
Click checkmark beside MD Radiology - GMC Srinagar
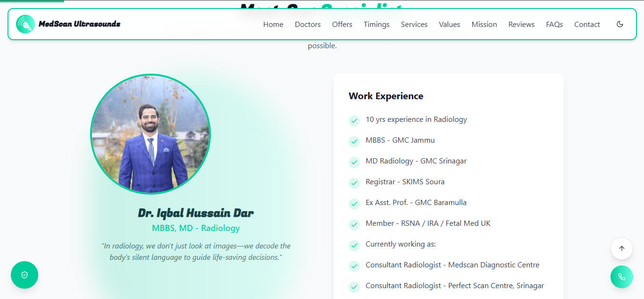pyautogui.click(x=354, y=162)
